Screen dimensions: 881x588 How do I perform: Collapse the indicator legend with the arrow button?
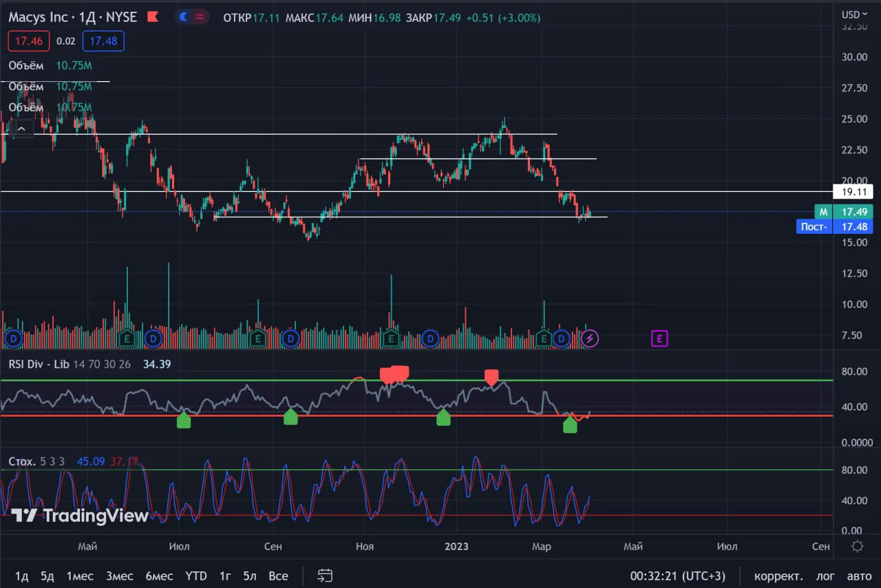point(21,129)
